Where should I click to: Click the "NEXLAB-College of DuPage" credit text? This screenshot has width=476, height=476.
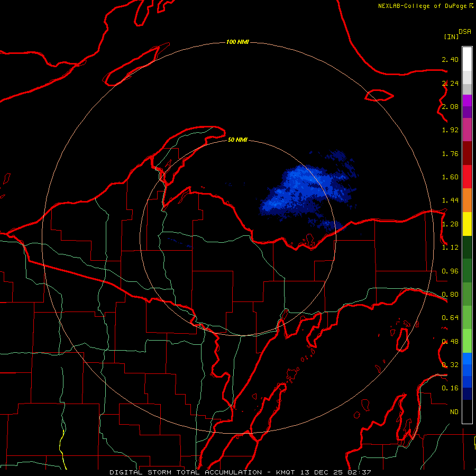[423, 6]
